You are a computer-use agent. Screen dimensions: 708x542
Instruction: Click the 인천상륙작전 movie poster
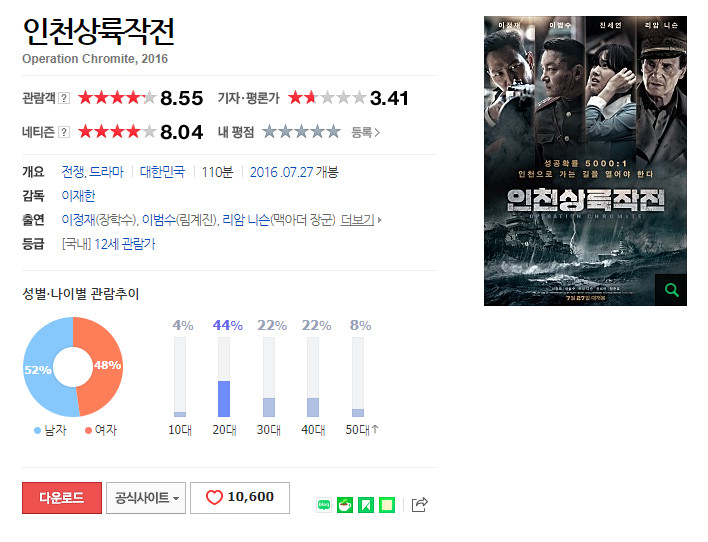[585, 161]
